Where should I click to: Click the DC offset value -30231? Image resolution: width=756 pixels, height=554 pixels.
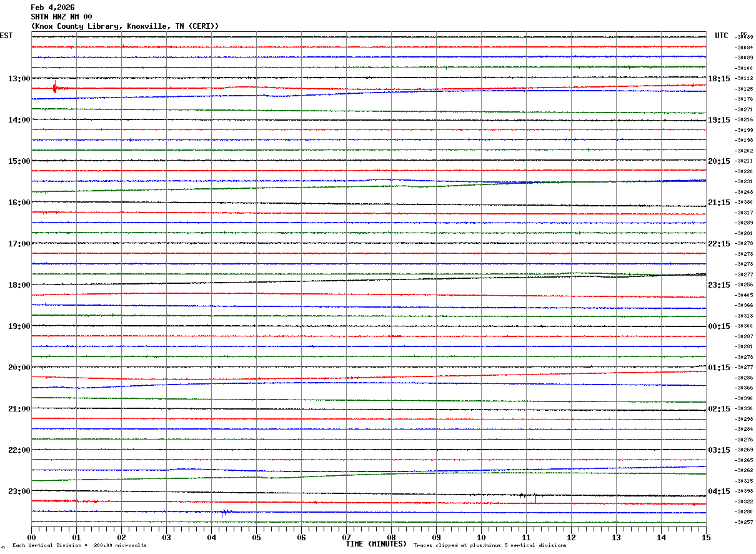pyautogui.click(x=744, y=182)
